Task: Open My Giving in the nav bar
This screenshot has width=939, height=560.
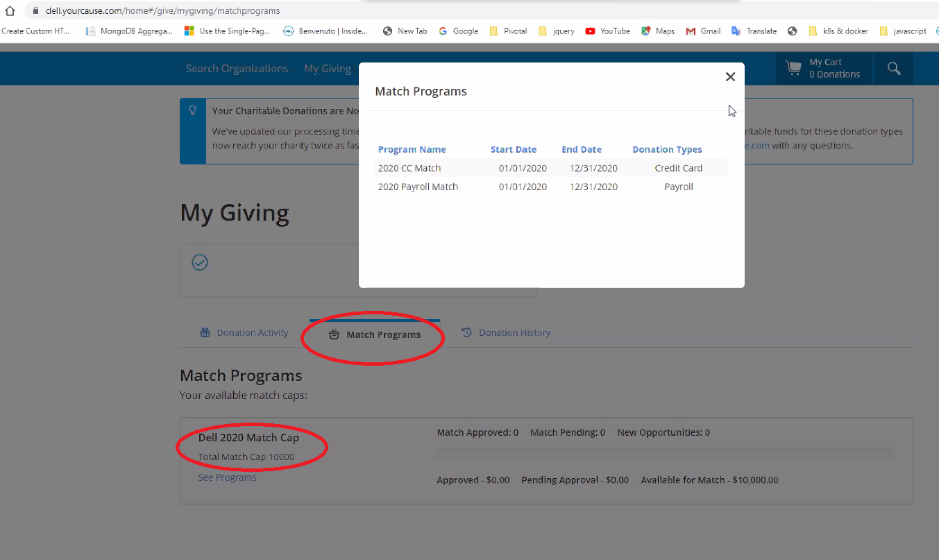Action: point(328,68)
